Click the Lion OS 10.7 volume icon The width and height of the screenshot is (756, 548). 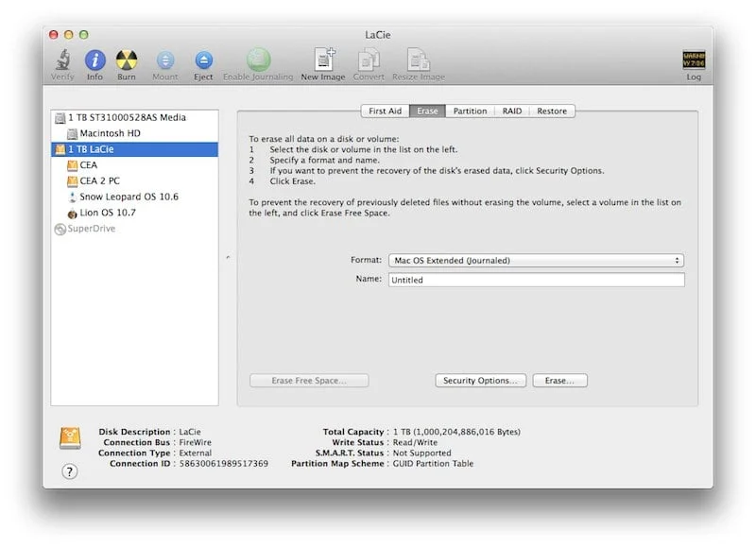coord(73,213)
